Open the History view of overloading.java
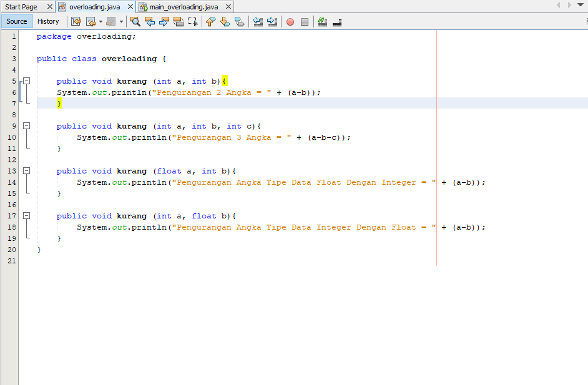 point(48,21)
